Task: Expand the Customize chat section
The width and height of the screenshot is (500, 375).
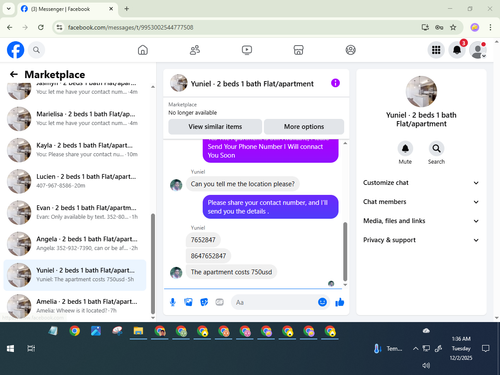Action: click(421, 183)
